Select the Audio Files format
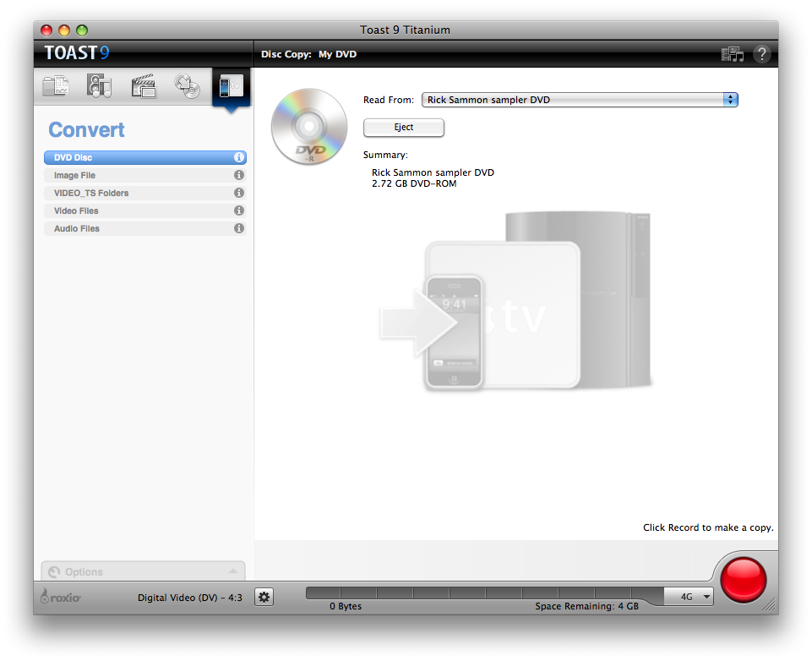The width and height of the screenshot is (812, 661). point(145,228)
